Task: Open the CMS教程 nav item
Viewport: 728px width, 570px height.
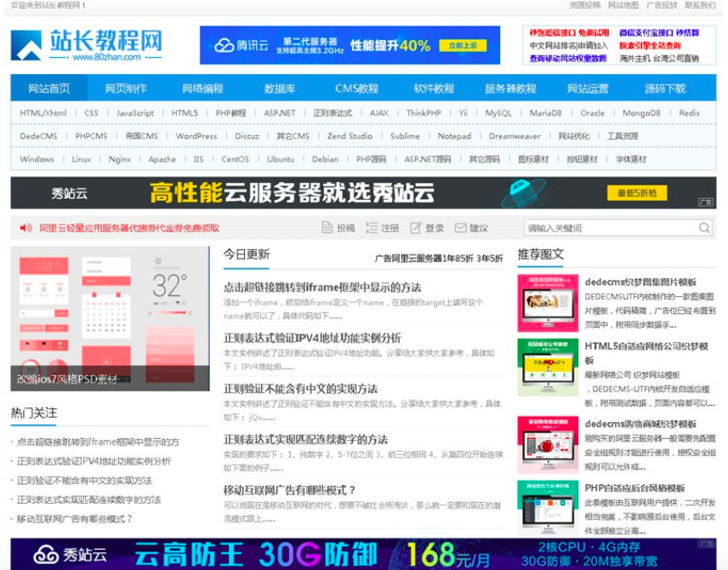Action: [356, 88]
